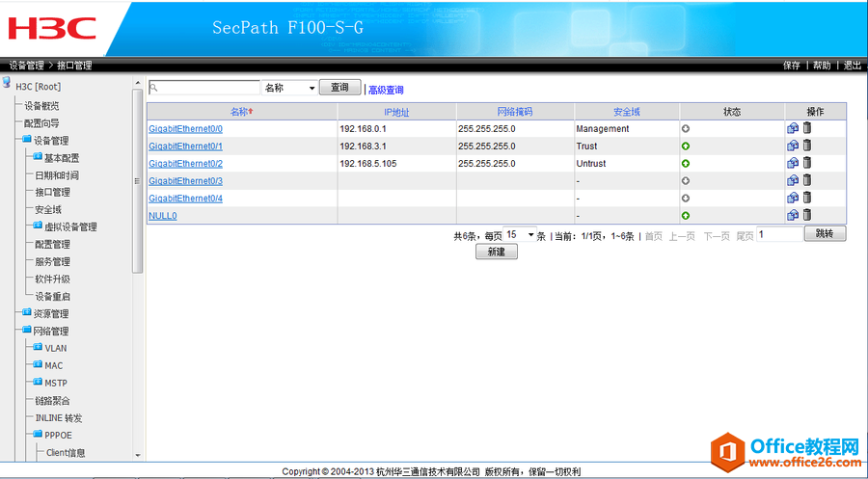Remove GigabitEthernet0/2 with the trash icon
The width and height of the screenshot is (868, 479).
pyautogui.click(x=807, y=162)
